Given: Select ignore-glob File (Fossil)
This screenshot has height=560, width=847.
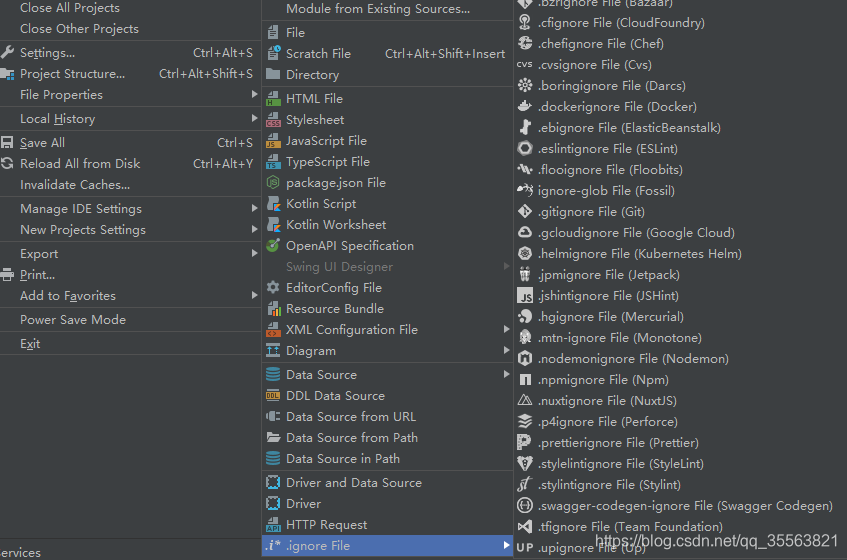Looking at the screenshot, I should [x=606, y=191].
